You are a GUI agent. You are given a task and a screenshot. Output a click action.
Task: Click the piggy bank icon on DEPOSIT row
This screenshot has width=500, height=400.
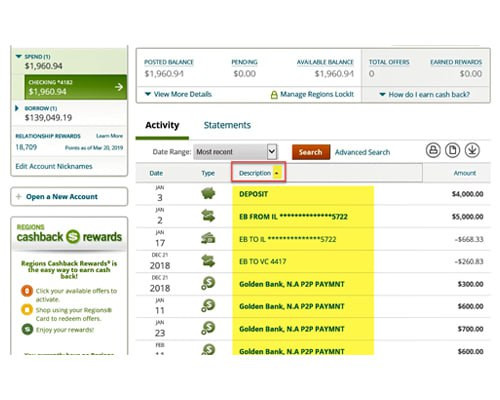click(x=208, y=193)
